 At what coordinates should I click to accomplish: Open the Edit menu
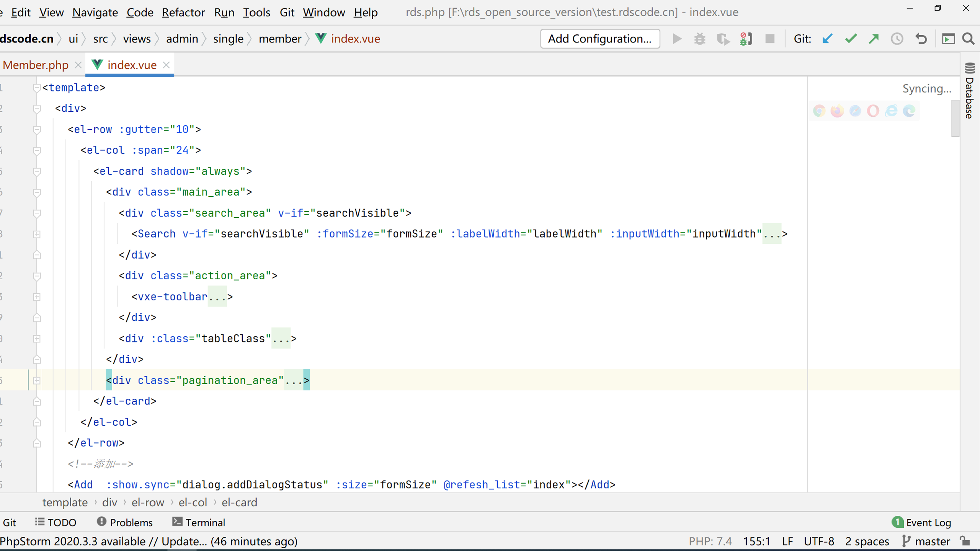click(21, 12)
